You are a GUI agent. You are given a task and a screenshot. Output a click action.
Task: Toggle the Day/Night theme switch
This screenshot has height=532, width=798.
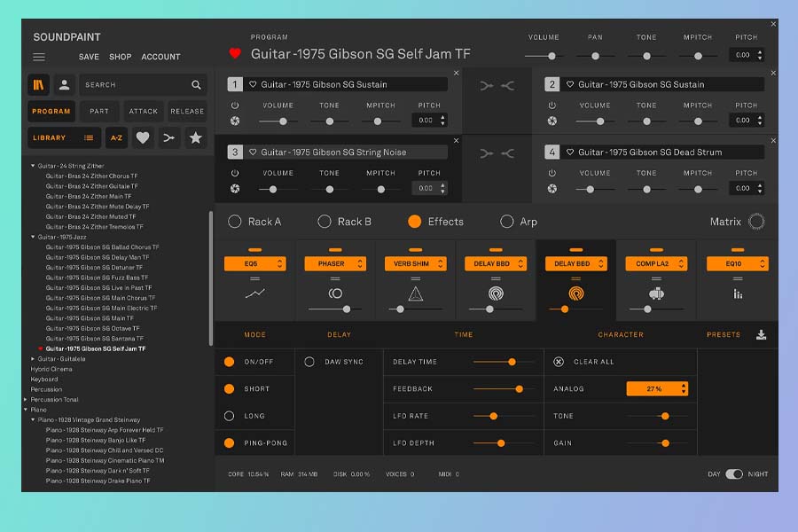(x=734, y=474)
